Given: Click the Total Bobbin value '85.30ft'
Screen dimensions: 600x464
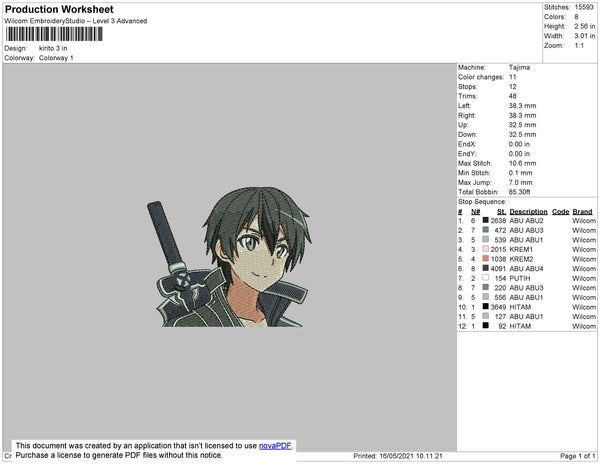Looking at the screenshot, I should tap(519, 192).
